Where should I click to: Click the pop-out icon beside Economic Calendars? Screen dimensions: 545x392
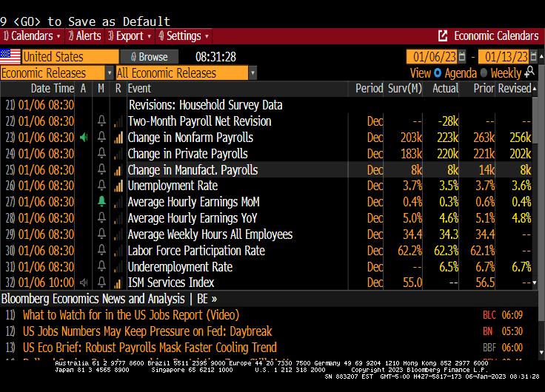tap(443, 36)
